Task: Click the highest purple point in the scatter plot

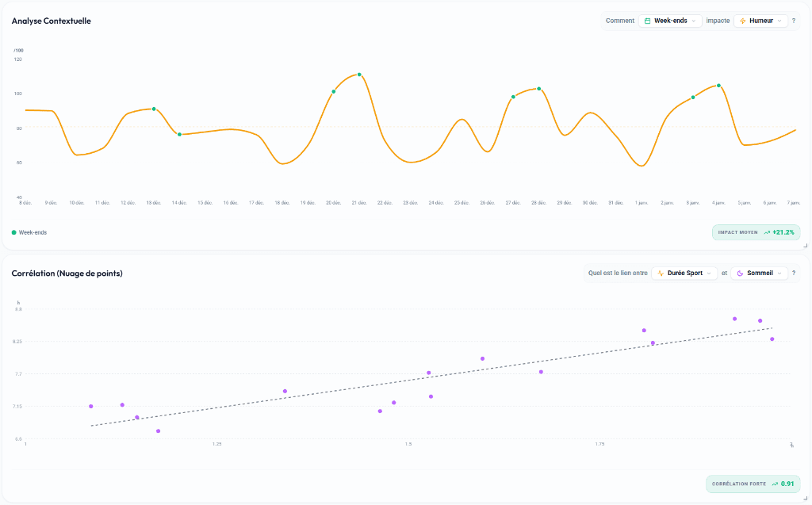Action: (733, 318)
